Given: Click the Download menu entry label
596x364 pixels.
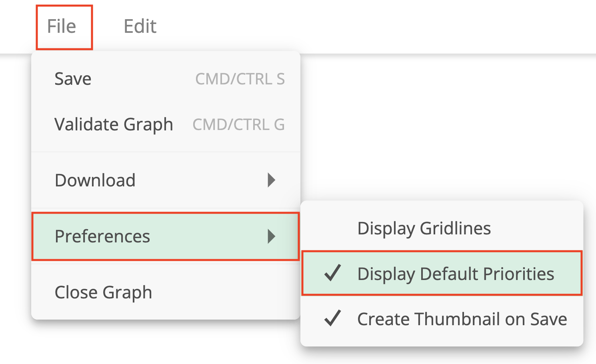Looking at the screenshot, I should coord(95,180).
